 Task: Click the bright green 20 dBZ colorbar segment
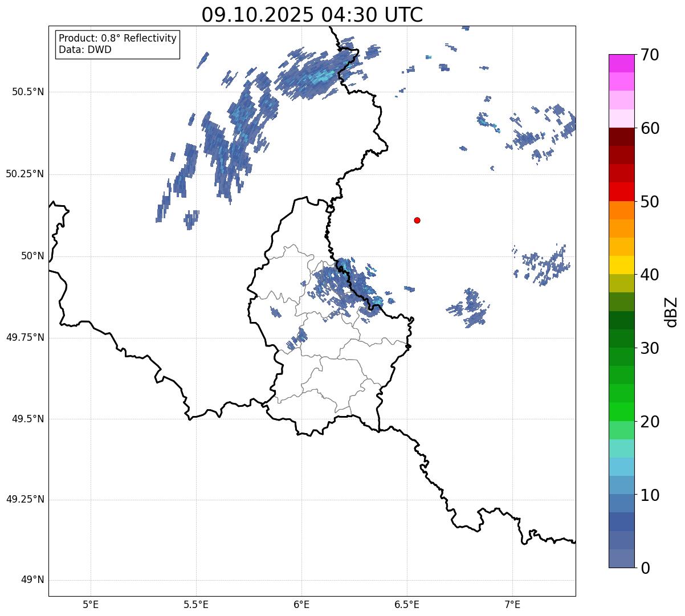coord(622,411)
